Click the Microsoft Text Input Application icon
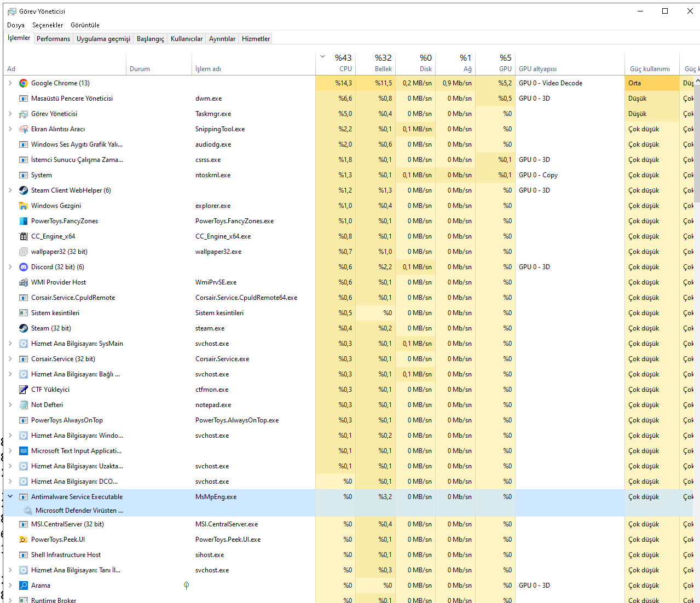 tap(24, 451)
